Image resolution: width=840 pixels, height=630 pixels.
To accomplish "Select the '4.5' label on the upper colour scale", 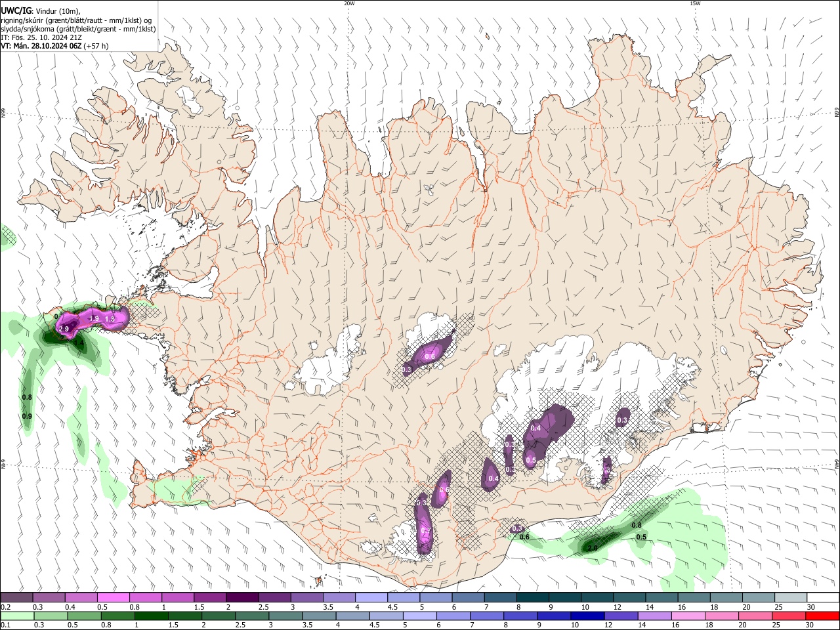I will (x=392, y=607).
